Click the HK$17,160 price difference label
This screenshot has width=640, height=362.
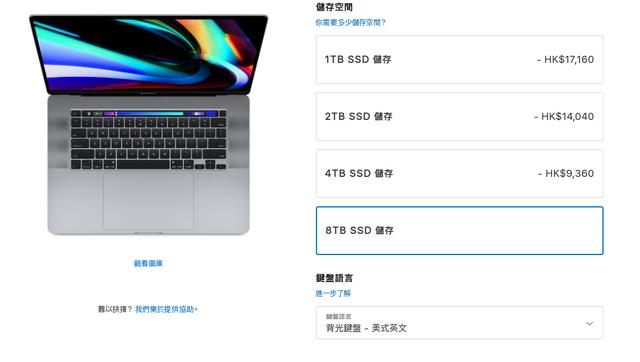click(565, 60)
